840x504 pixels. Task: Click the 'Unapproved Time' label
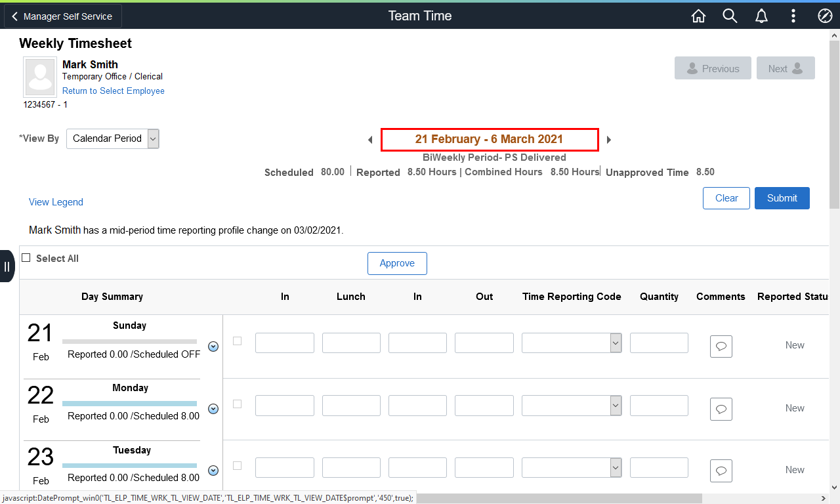click(647, 173)
